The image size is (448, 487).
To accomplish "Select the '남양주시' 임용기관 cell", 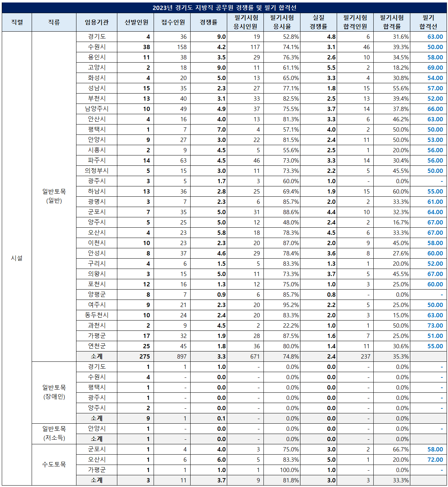I will pos(97,109).
